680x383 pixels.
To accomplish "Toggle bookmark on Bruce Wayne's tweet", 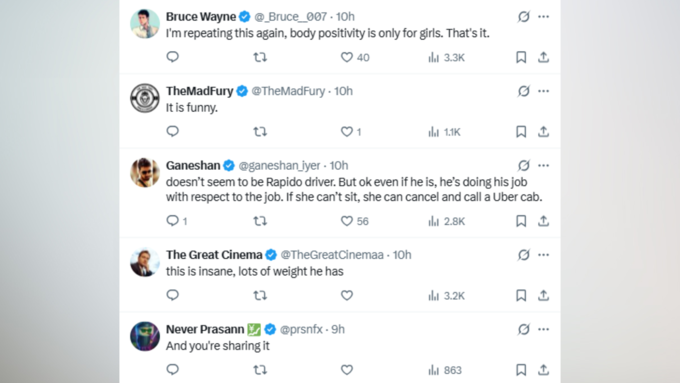I will [521, 57].
